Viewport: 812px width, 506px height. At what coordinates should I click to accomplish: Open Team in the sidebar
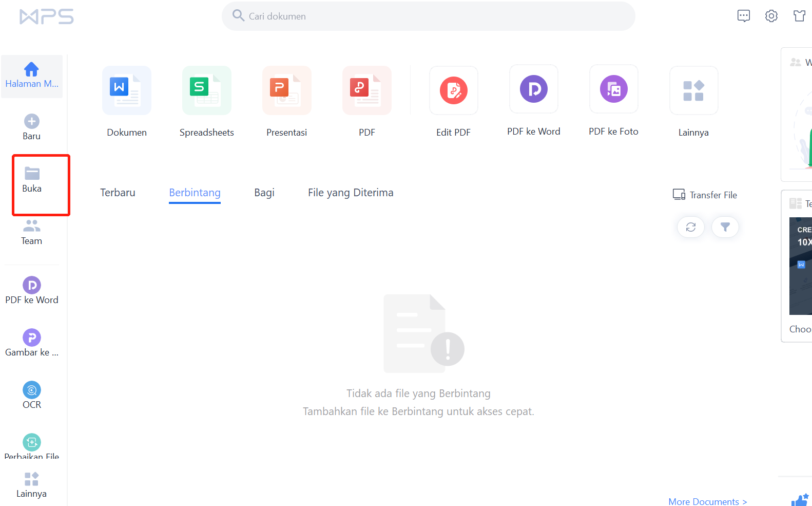(x=32, y=232)
